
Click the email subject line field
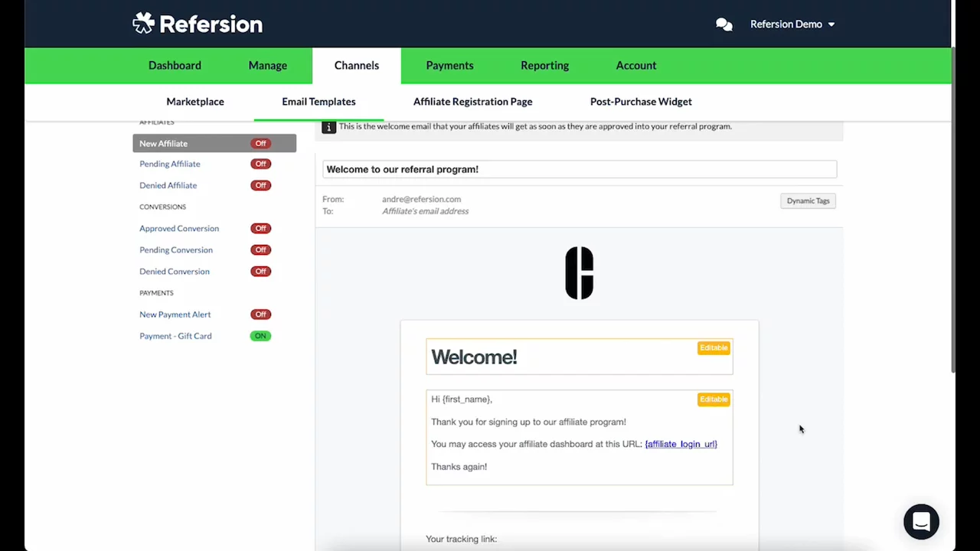[x=579, y=169]
